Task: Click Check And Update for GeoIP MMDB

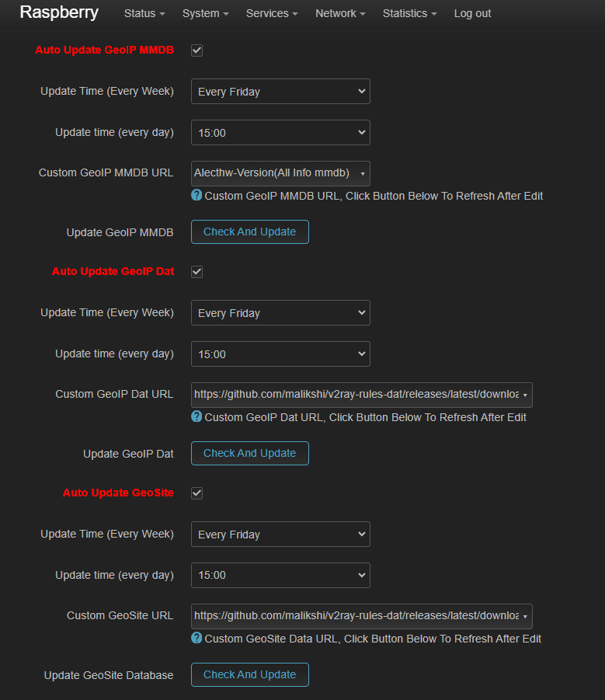Action: (250, 232)
